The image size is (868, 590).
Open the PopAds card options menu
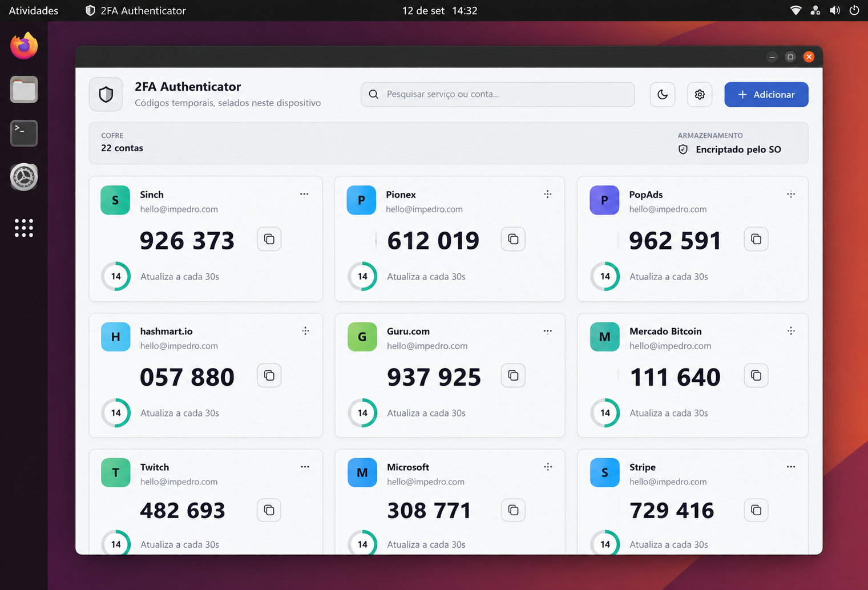[x=791, y=194]
